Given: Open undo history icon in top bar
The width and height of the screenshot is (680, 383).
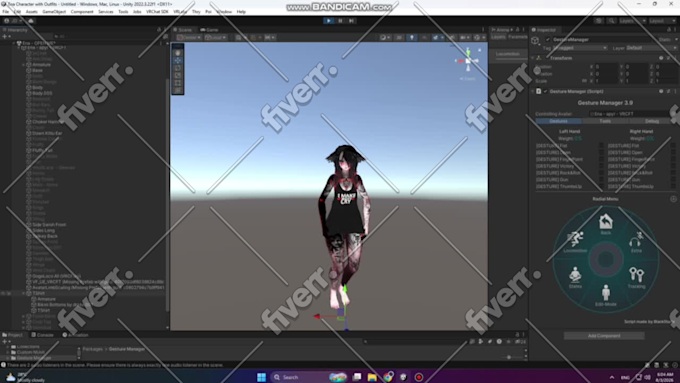Looking at the screenshot, I should tap(598, 21).
